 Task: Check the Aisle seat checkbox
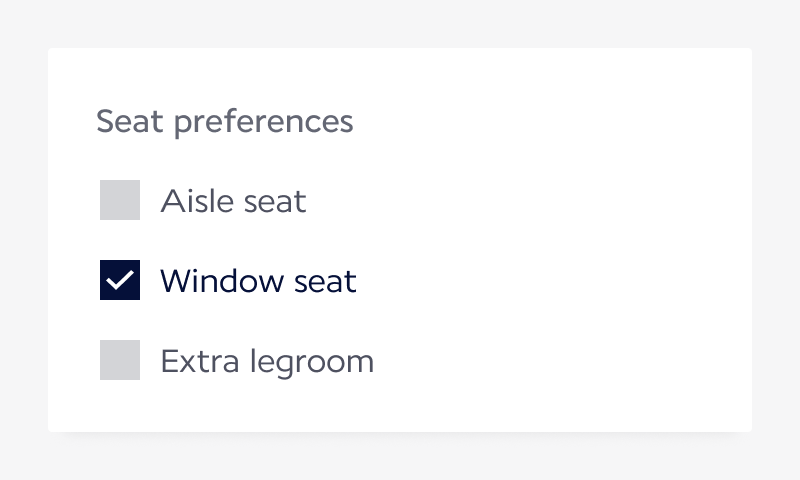click(120, 200)
